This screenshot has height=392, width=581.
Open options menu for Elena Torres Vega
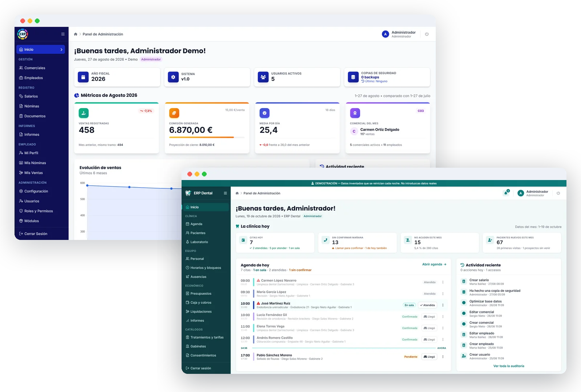click(443, 328)
